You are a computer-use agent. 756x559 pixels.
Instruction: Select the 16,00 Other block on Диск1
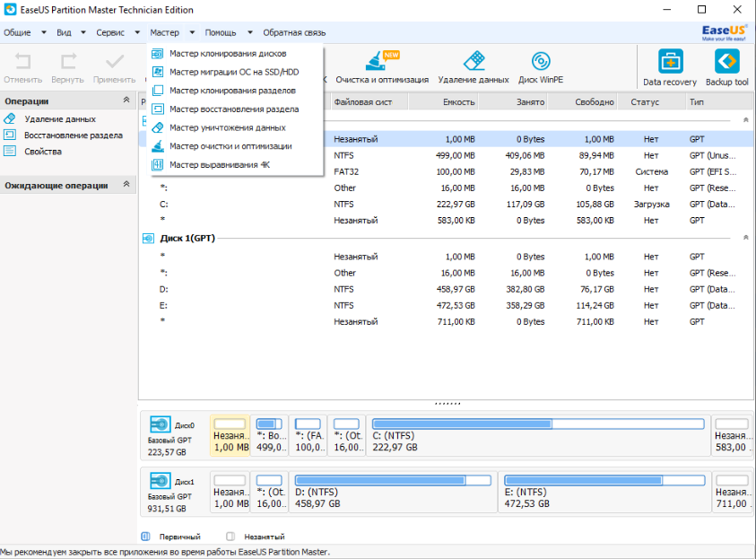271,492
